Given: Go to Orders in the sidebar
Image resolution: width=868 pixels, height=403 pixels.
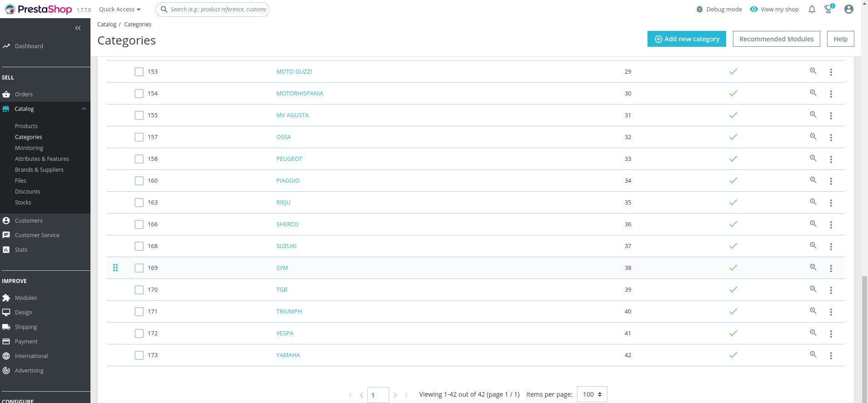Looking at the screenshot, I should pos(24,94).
